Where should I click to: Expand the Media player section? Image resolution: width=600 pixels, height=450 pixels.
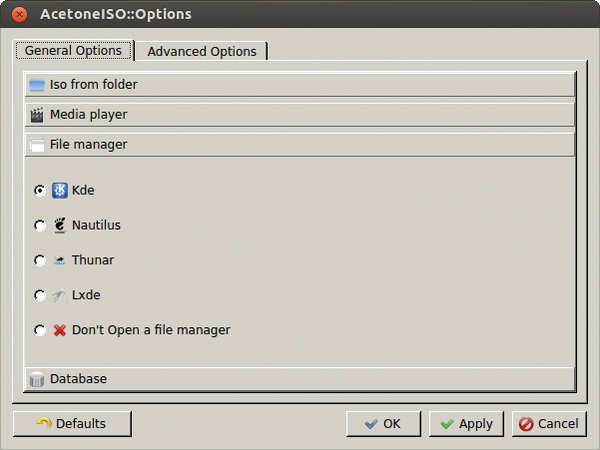point(300,115)
